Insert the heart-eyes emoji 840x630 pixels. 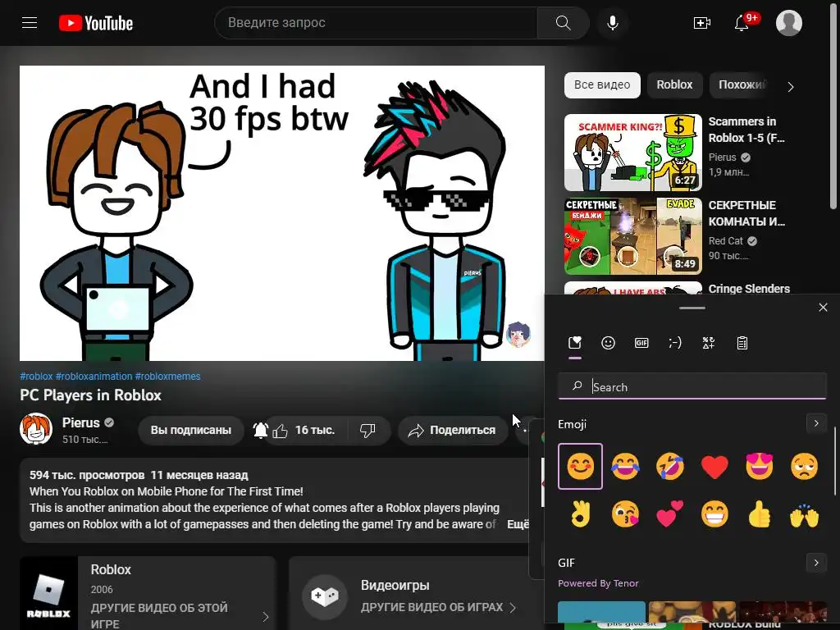pos(759,466)
